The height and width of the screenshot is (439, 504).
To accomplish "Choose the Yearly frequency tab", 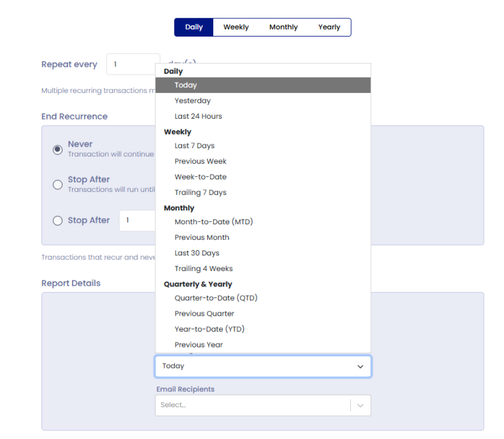I will (x=329, y=27).
